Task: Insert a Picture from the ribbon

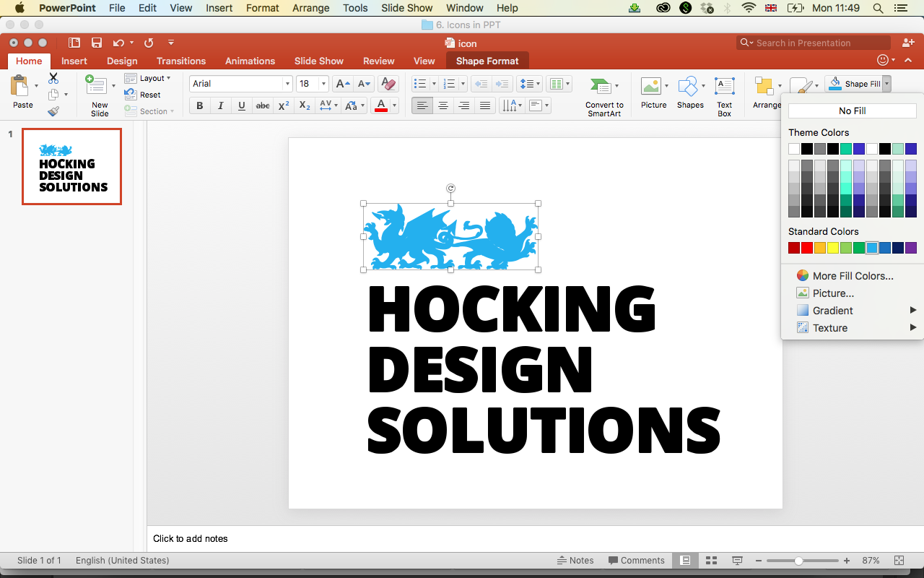Action: click(x=652, y=95)
